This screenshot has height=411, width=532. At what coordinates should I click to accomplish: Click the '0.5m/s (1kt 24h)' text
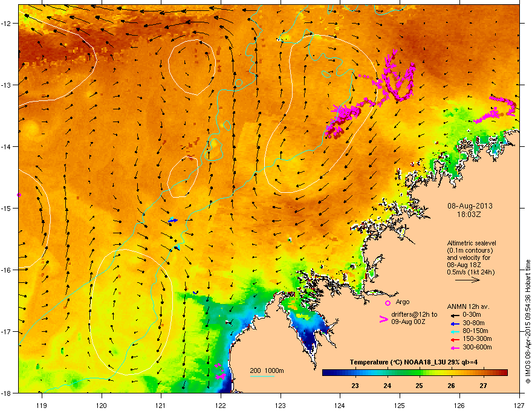470,272
